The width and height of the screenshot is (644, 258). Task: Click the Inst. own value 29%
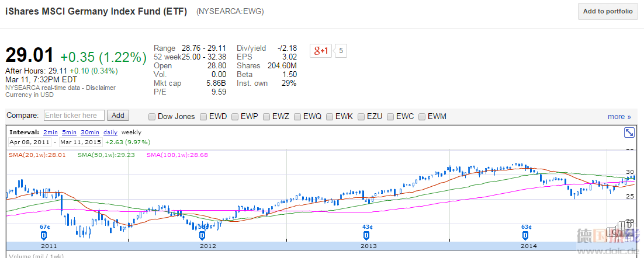click(x=289, y=83)
